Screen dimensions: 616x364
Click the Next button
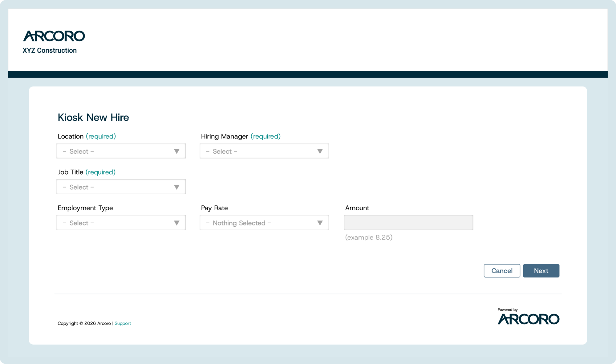point(541,271)
